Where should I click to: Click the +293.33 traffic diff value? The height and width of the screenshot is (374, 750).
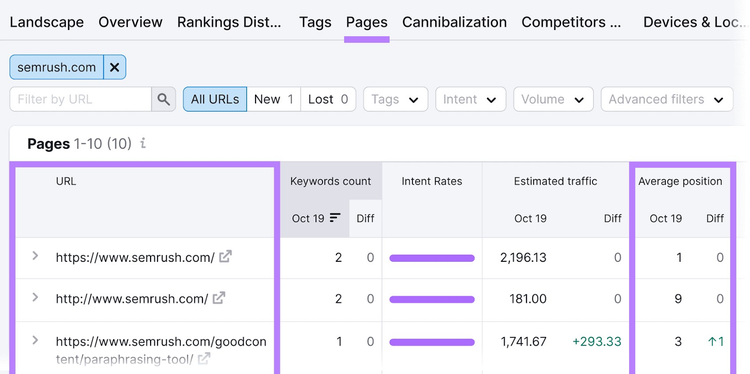[597, 341]
